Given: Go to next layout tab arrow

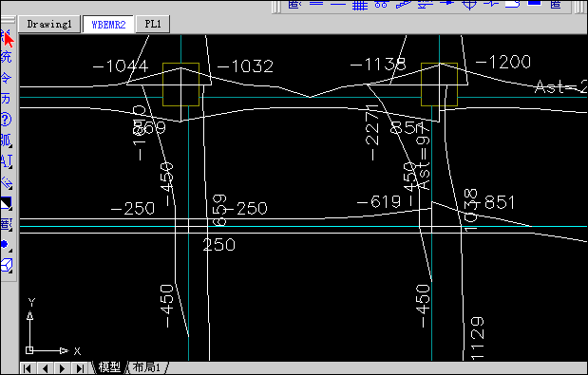Looking at the screenshot, I should [63, 368].
